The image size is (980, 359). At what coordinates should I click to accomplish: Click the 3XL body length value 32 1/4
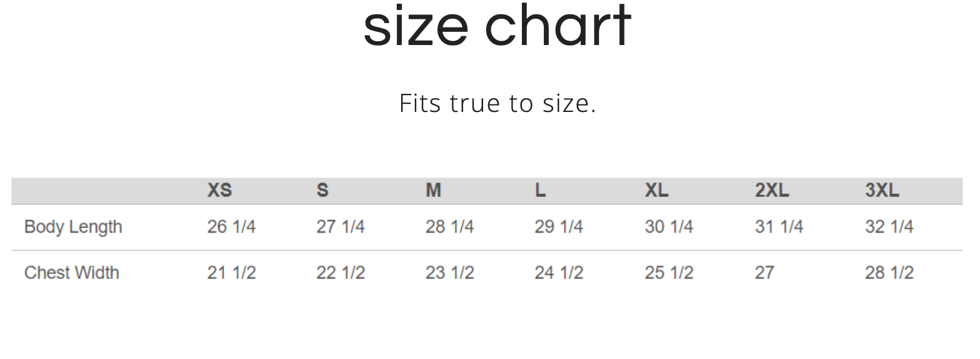click(x=889, y=227)
